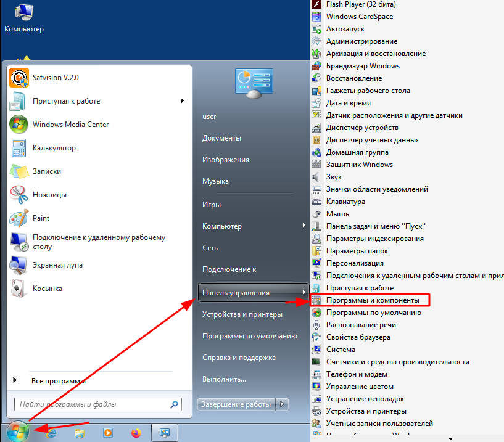Open Firefox from the taskbar
504x442 pixels.
pos(136,433)
